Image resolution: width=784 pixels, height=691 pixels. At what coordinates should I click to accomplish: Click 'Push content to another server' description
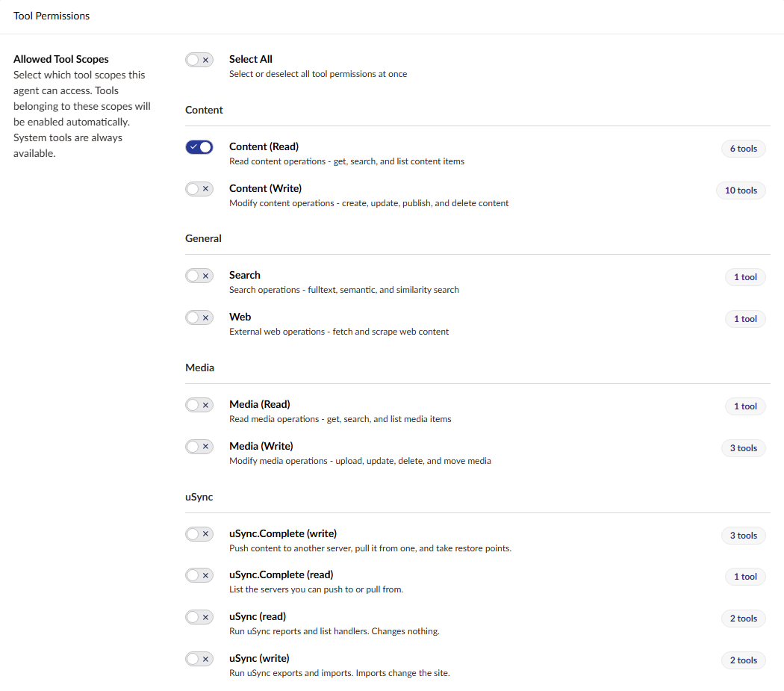(370, 548)
